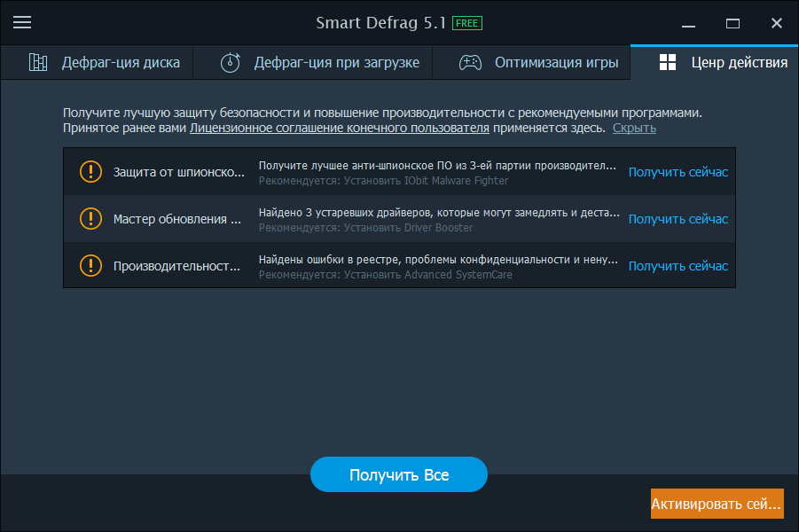Select the Мастер обновления ... row title
The image size is (799, 532).
[x=177, y=219]
